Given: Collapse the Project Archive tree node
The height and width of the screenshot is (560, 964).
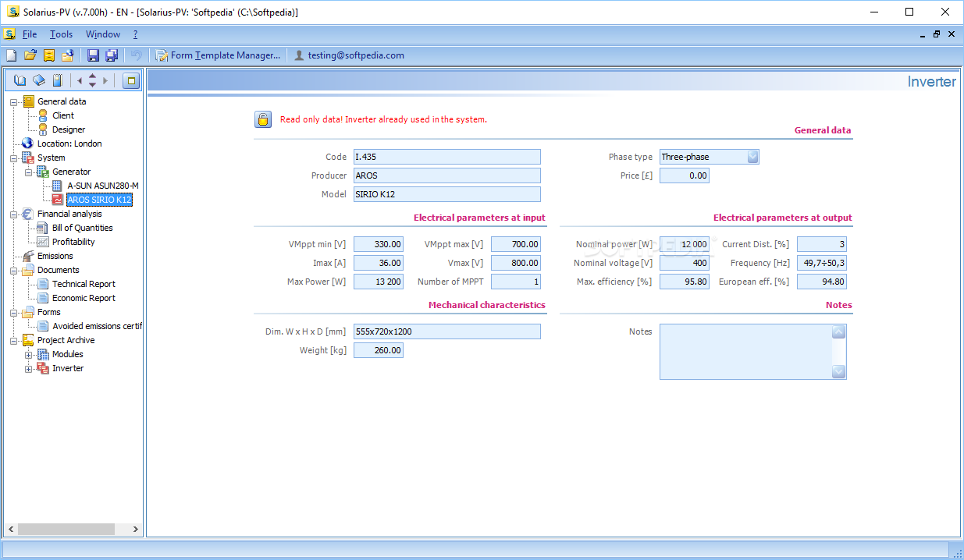Looking at the screenshot, I should (x=14, y=340).
